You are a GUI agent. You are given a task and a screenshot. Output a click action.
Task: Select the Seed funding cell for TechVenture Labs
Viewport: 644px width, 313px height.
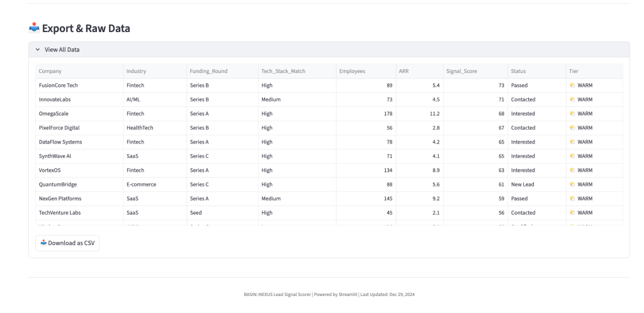[x=196, y=213]
